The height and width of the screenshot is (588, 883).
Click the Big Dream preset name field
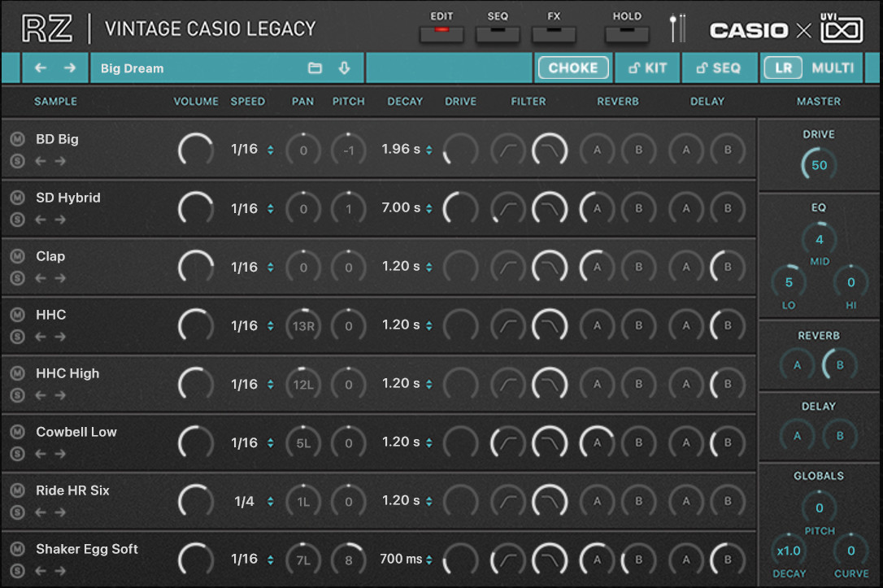coord(195,68)
